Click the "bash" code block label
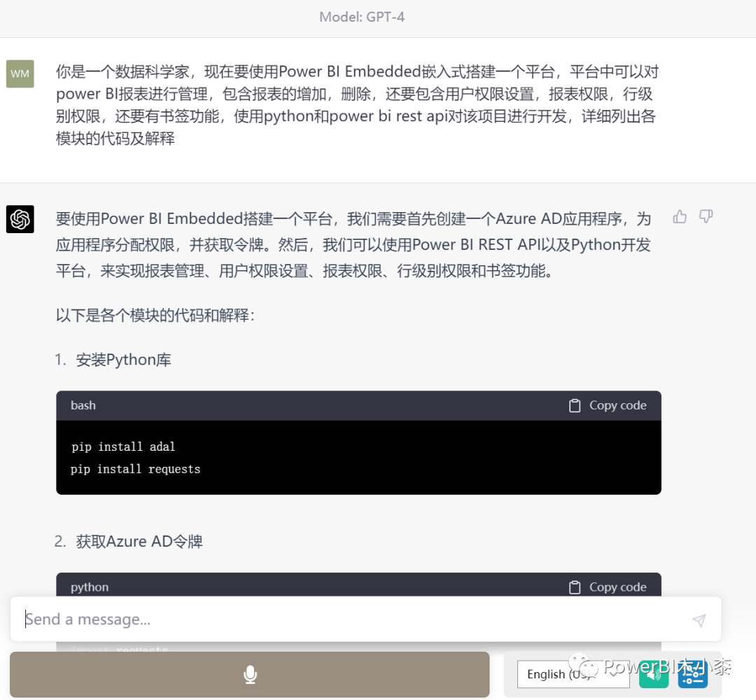 (83, 405)
